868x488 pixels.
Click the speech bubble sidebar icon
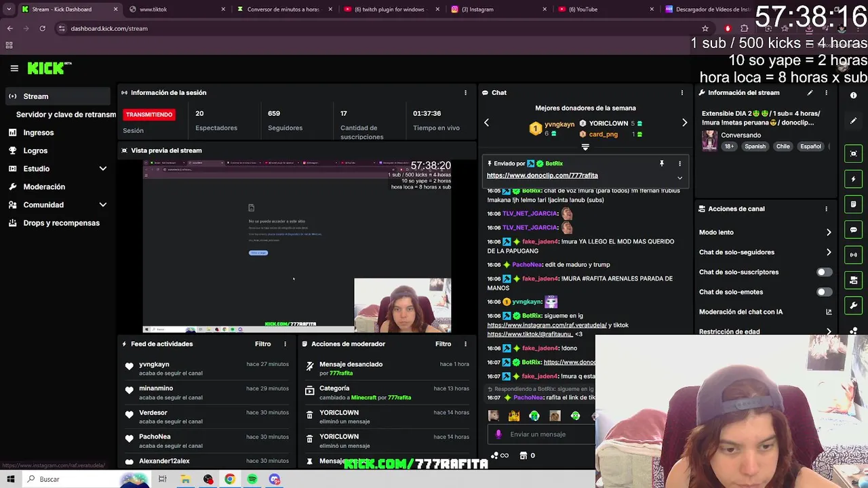tap(854, 230)
